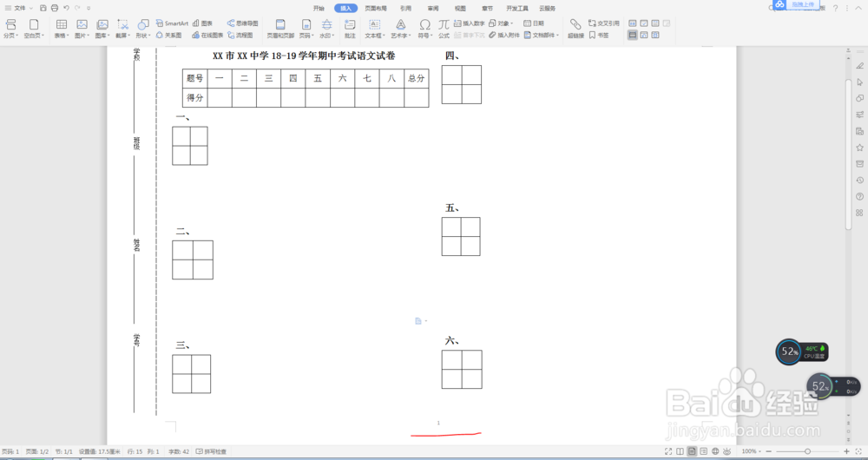The height and width of the screenshot is (460, 868).
Task: Switch to reading layout view in status bar
Action: pyautogui.click(x=680, y=451)
